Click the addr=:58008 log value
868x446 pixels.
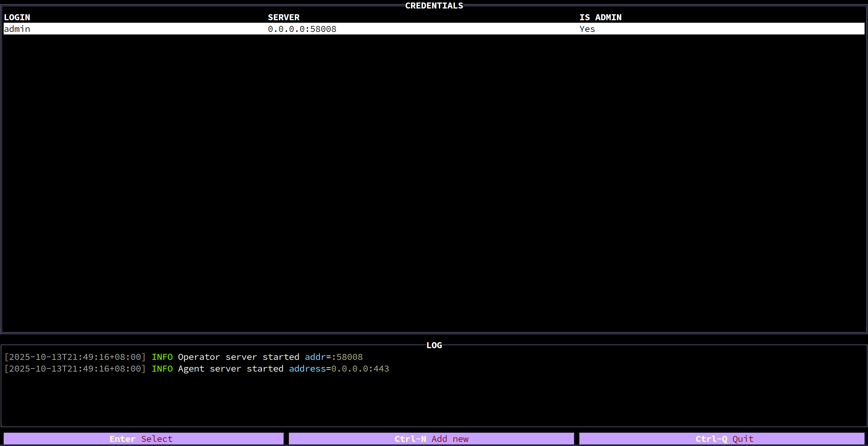pyautogui.click(x=334, y=357)
